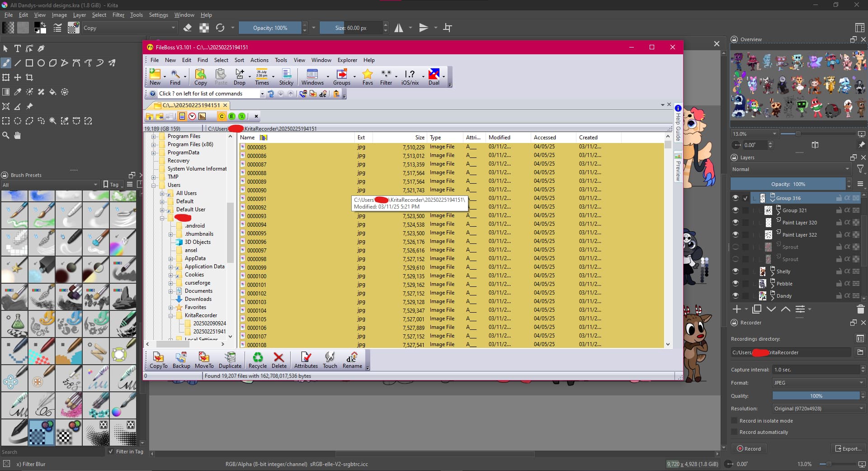Click the red Delete icon in FileBoss

click(278, 360)
